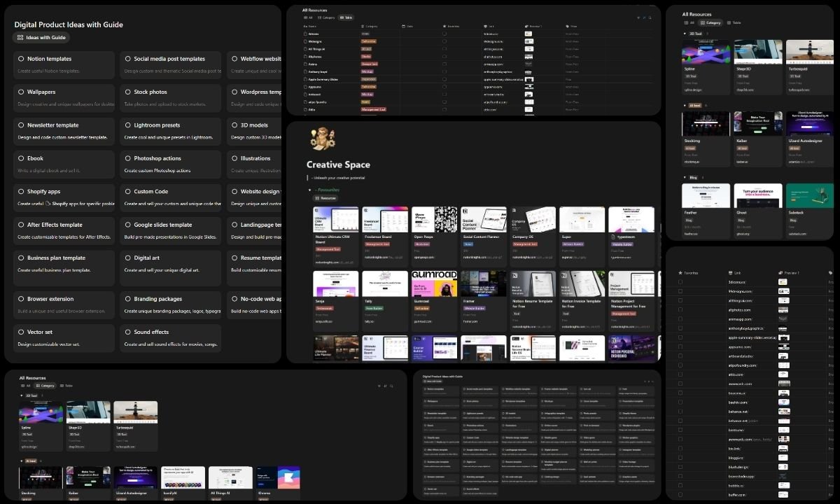Click the Favorites star header in the right link table
Image resolution: width=840 pixels, height=504 pixels.
pyautogui.click(x=688, y=273)
